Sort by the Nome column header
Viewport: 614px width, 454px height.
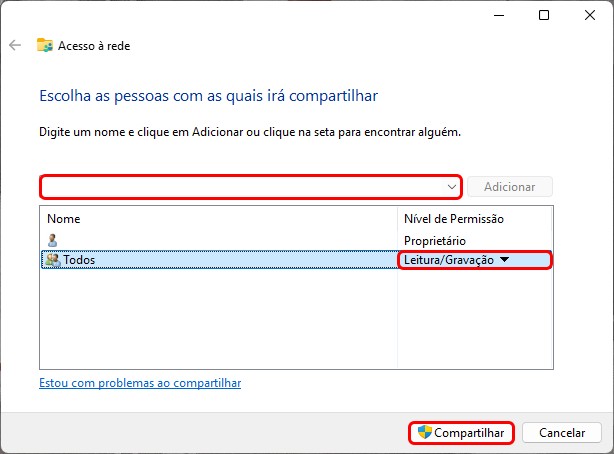64,218
